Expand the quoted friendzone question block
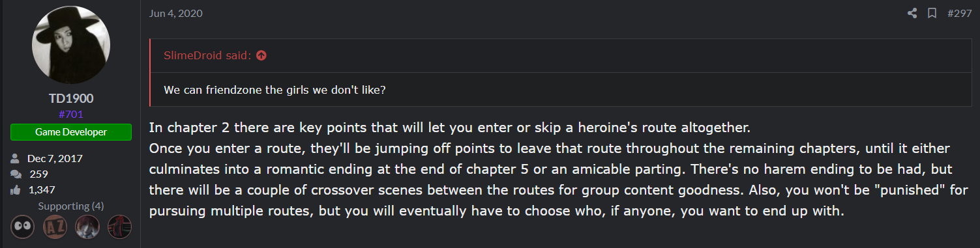The height and width of the screenshot is (248, 980). pyautogui.click(x=561, y=89)
